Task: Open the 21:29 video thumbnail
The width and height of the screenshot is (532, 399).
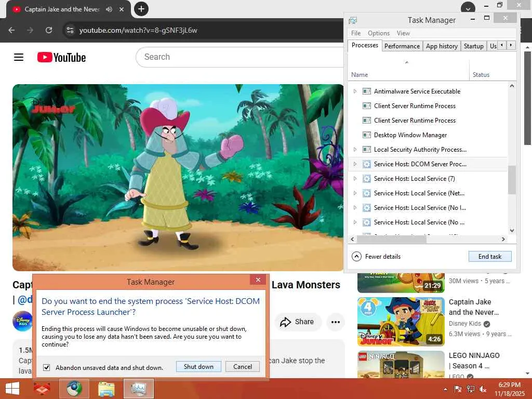Action: tap(401, 282)
